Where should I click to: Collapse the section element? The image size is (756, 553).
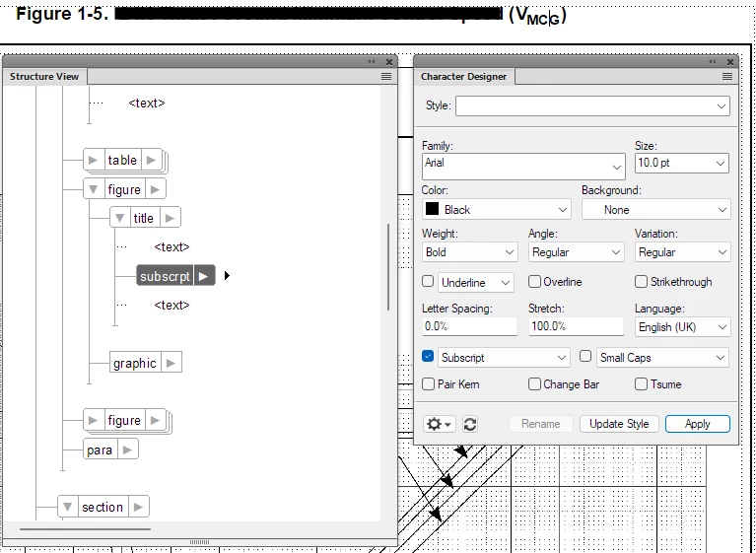(x=67, y=508)
